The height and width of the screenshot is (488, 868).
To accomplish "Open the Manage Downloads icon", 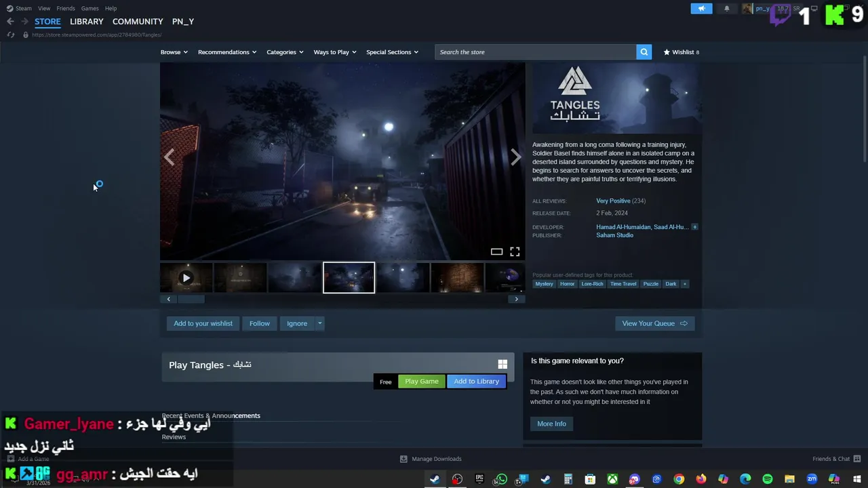I will click(x=403, y=459).
